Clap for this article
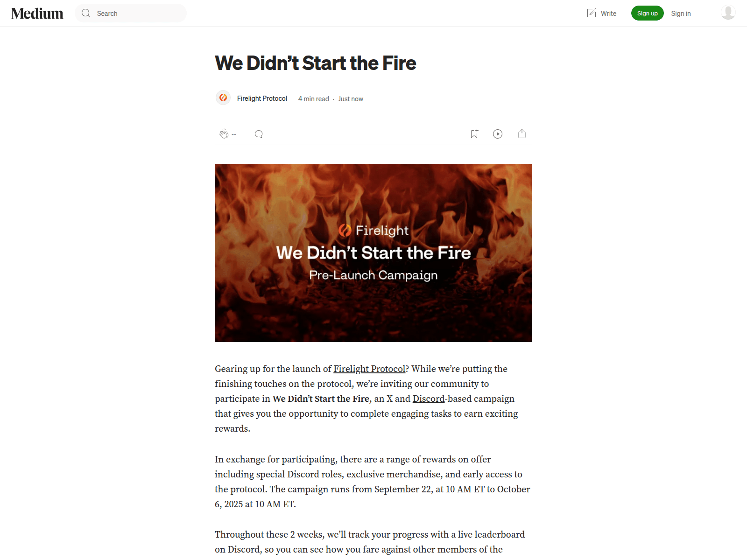747x560 pixels. [x=224, y=134]
